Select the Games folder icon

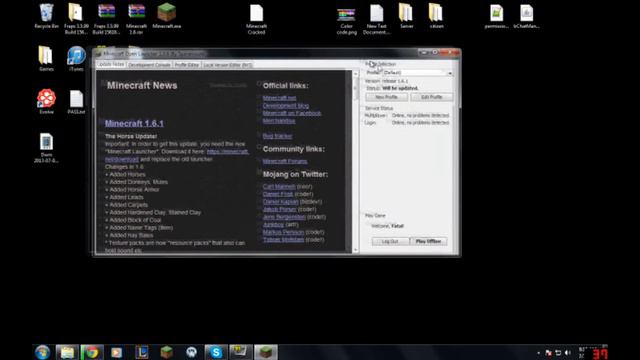(46, 59)
